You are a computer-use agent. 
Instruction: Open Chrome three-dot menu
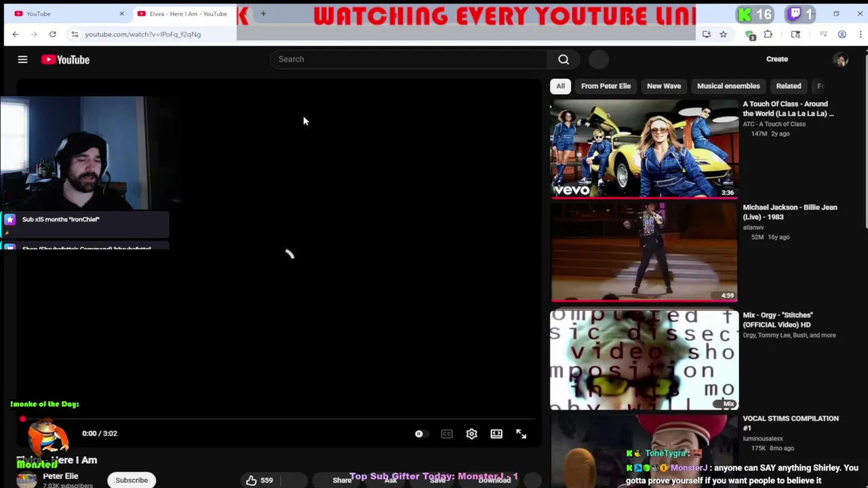point(861,34)
